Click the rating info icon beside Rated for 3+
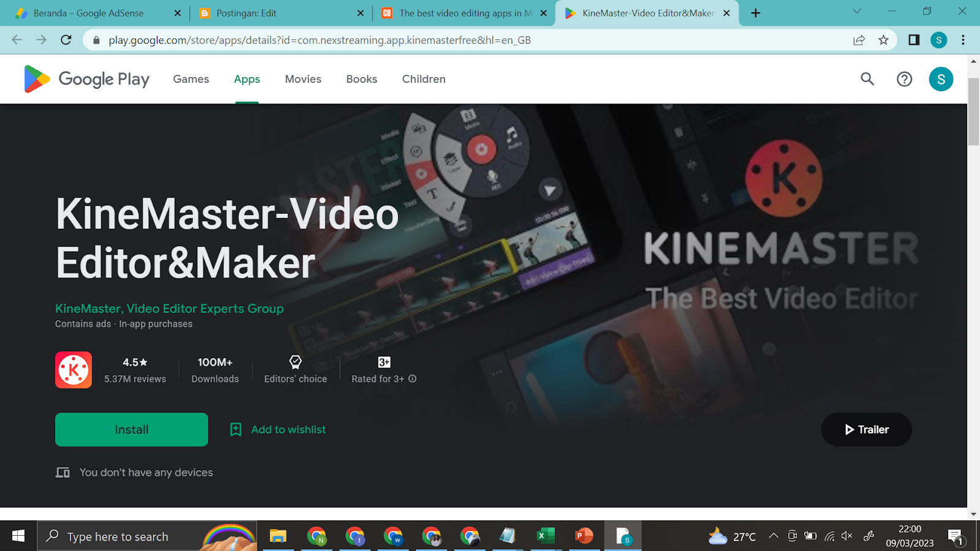 coord(412,379)
